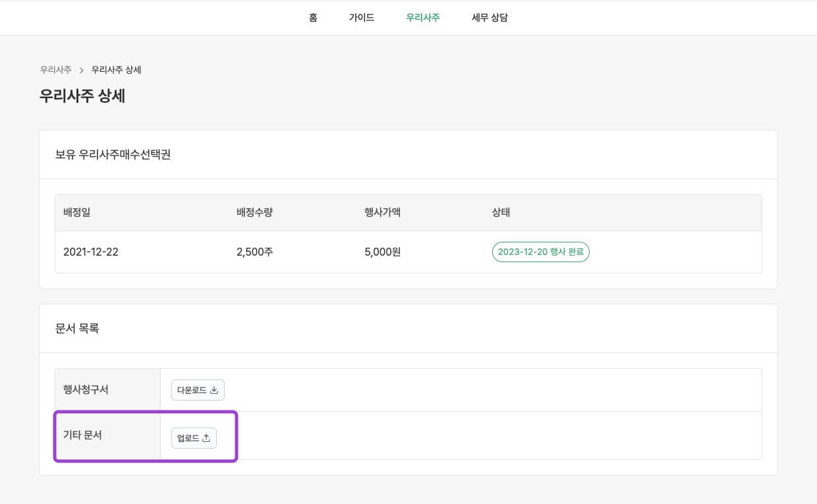Click the 우리사주 breadcrumb link
817x504 pixels.
click(x=55, y=70)
